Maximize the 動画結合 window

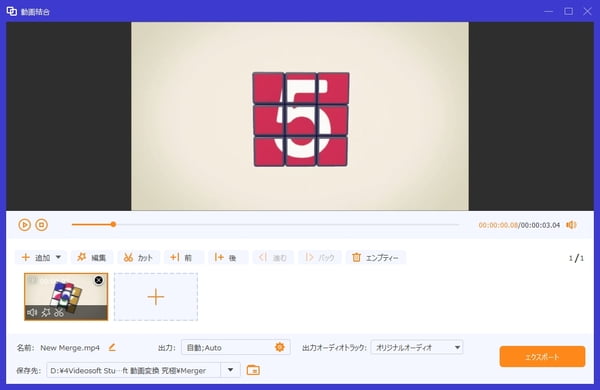click(x=569, y=11)
